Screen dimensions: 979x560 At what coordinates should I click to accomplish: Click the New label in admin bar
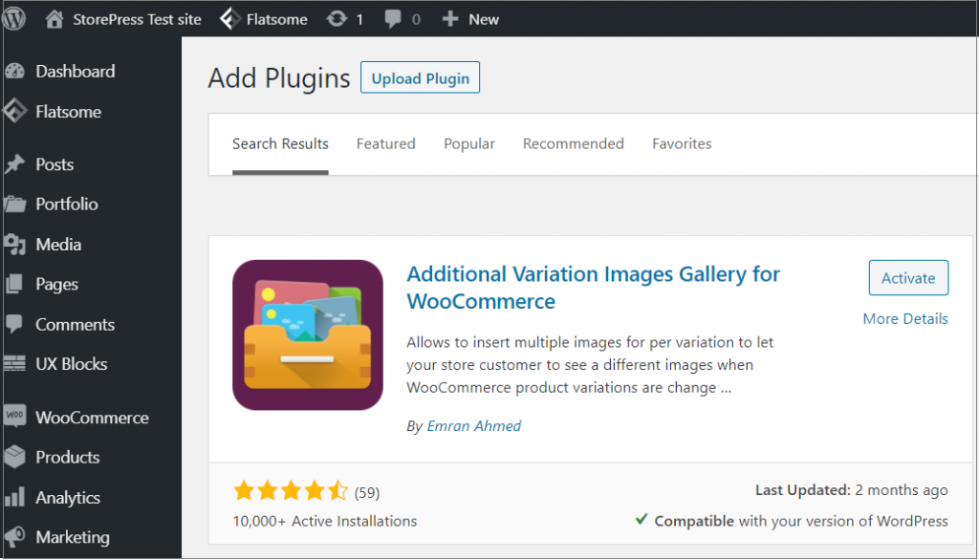click(484, 19)
